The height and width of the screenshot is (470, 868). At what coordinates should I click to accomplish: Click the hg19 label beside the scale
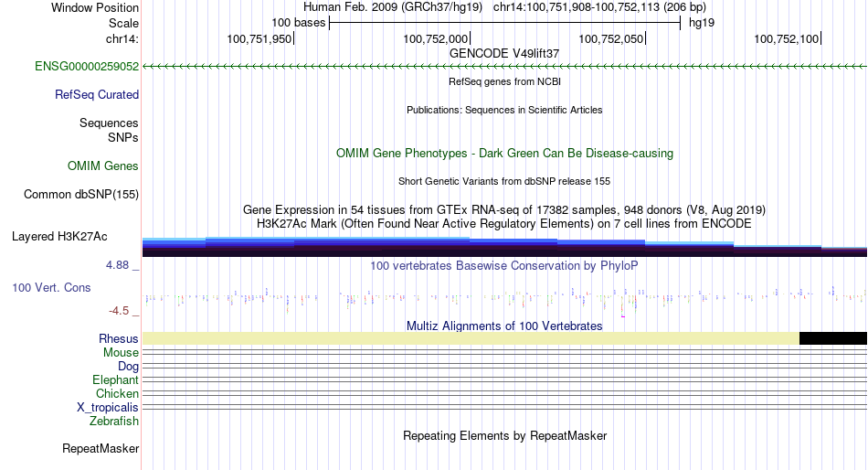pos(702,23)
